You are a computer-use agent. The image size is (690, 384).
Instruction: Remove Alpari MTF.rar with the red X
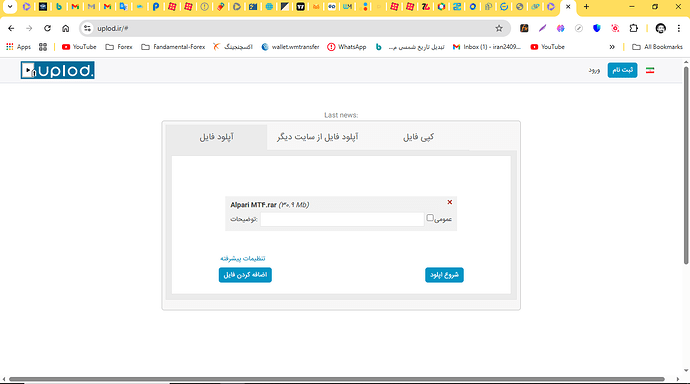coord(450,202)
